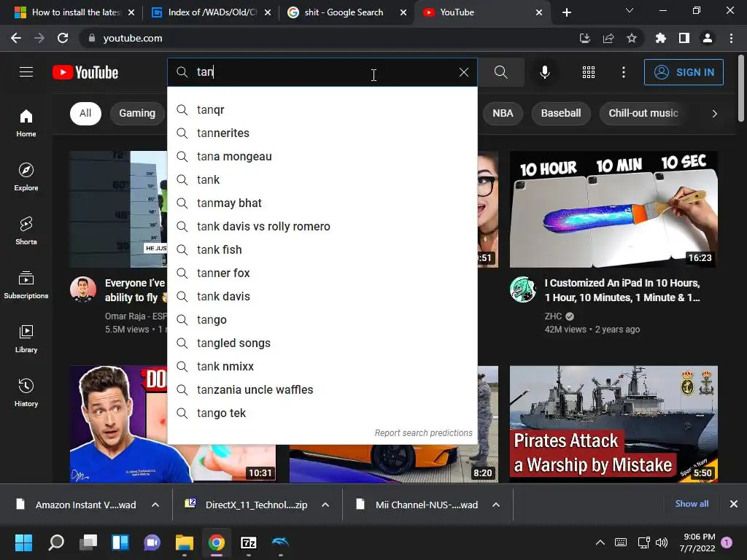Show more filter chips with right arrow
747x560 pixels.
coord(714,113)
